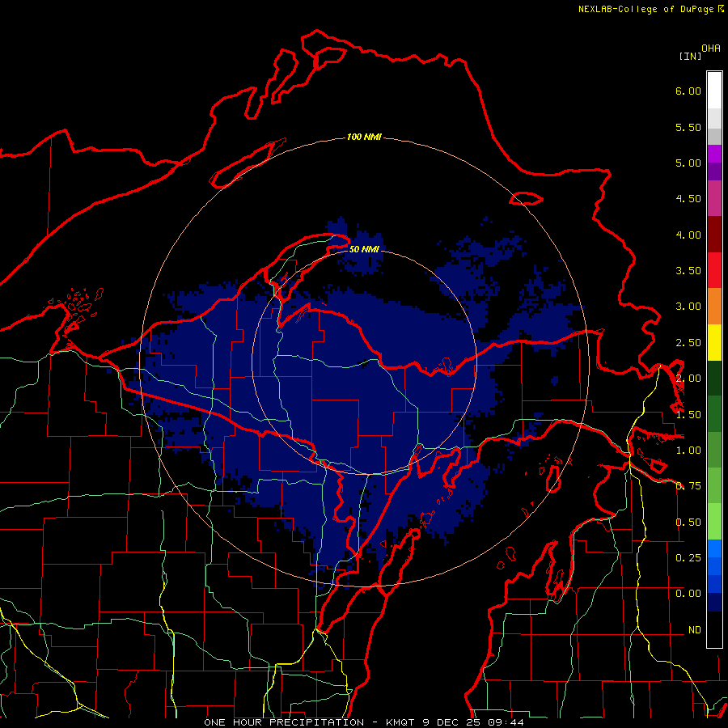Viewport: 728px width, 728px height.
Task: Select the white swatch in the color bar
Action: (714, 91)
